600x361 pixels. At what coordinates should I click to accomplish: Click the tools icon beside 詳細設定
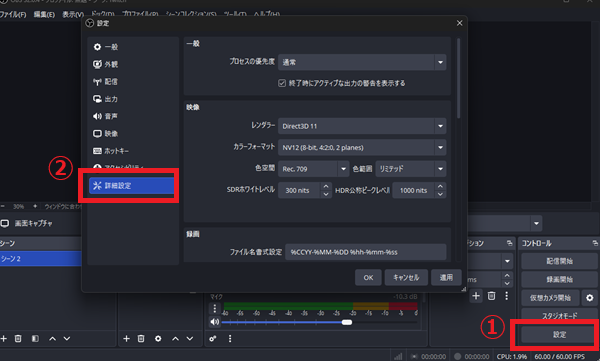[97, 186]
